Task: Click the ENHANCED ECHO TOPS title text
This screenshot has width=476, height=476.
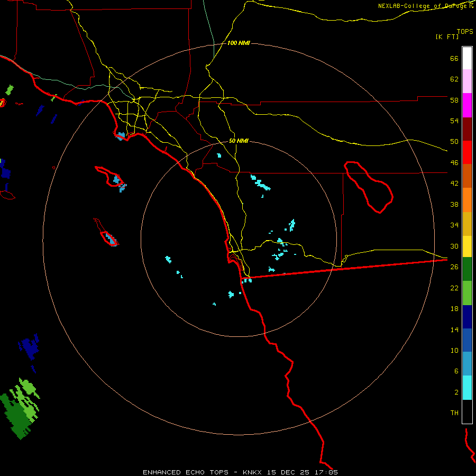Action: [186, 472]
